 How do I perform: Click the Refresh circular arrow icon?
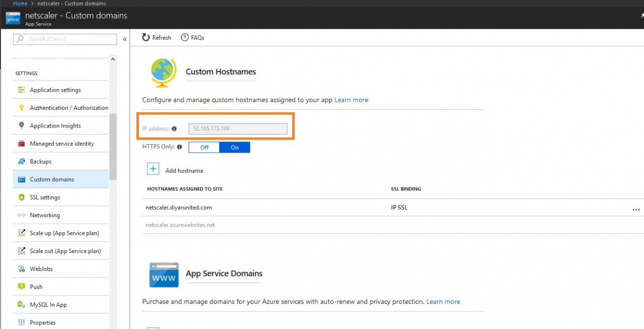click(146, 37)
